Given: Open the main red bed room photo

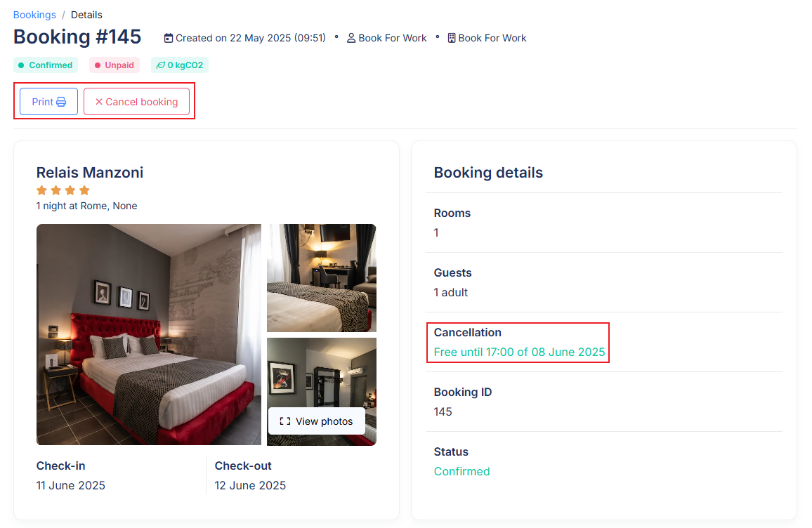Looking at the screenshot, I should pyautogui.click(x=149, y=334).
